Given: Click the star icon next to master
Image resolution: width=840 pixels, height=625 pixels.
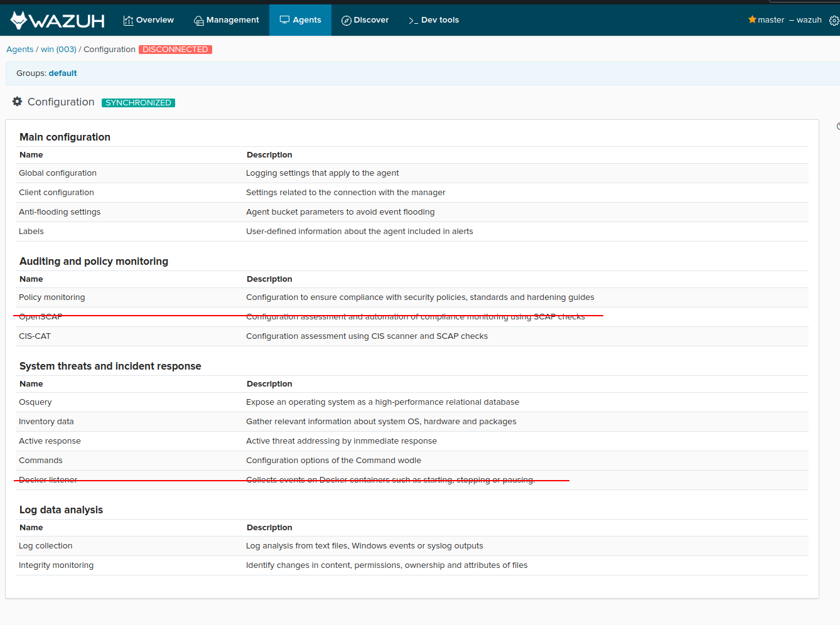Looking at the screenshot, I should 752,19.
